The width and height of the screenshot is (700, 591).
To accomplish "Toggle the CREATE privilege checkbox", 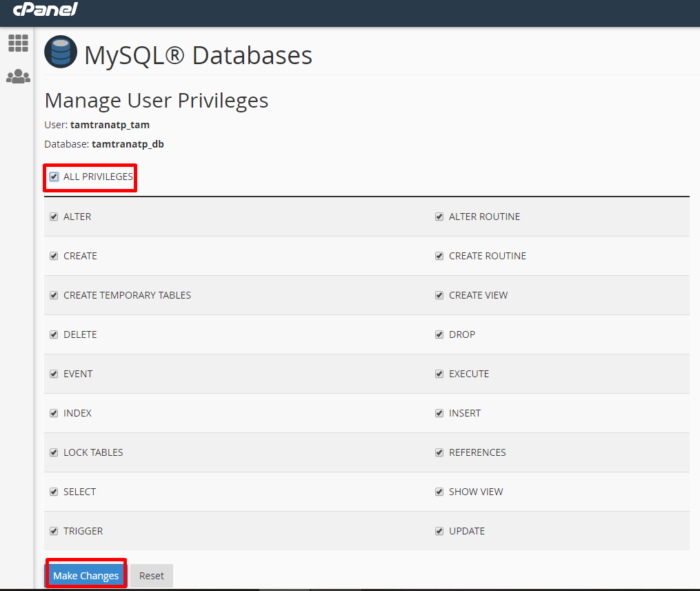I will (x=54, y=256).
